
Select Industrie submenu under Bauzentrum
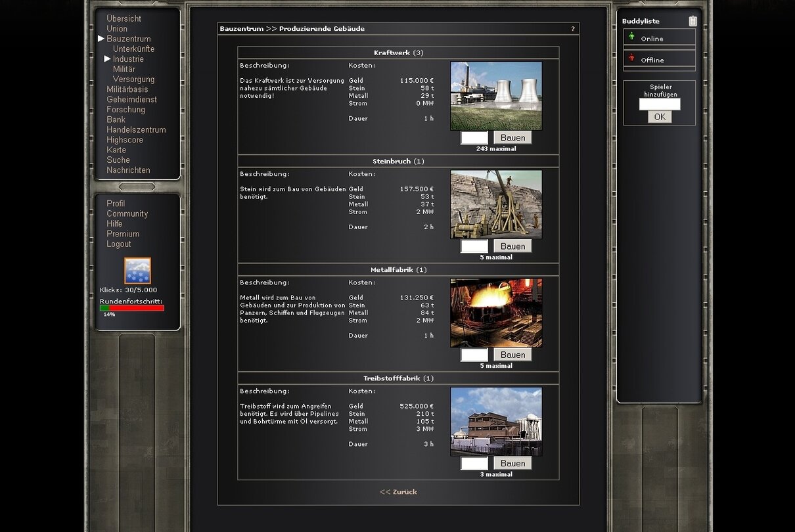(127, 59)
